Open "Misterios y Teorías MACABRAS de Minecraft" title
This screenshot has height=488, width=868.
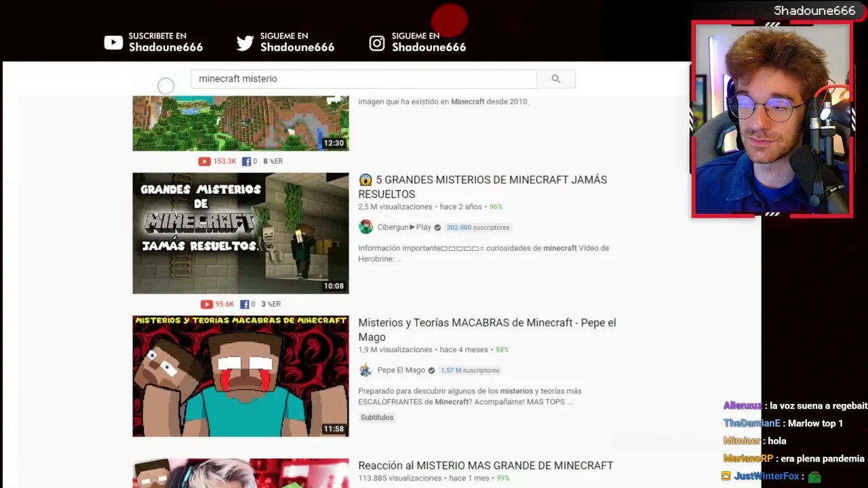tap(487, 329)
